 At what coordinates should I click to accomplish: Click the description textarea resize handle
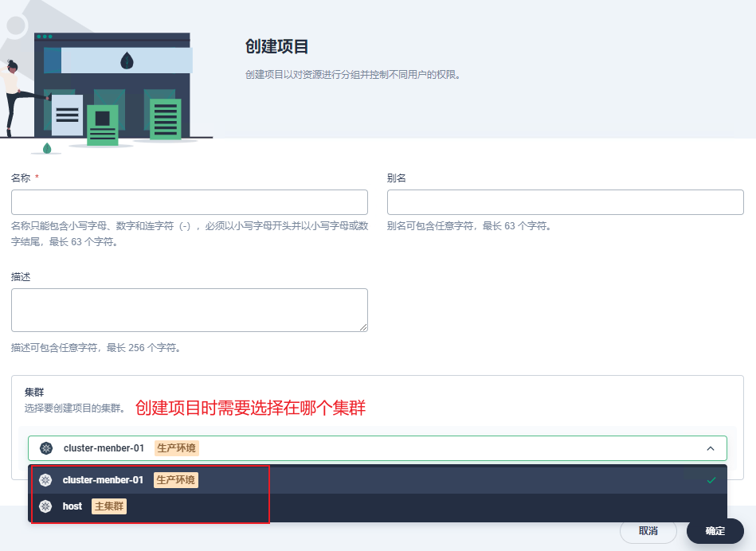(363, 327)
